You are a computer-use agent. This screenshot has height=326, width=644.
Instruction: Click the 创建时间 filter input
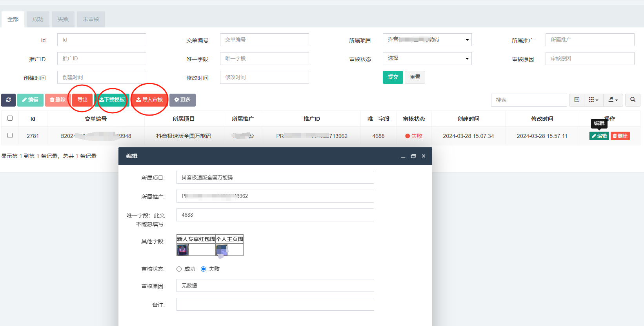(x=102, y=77)
